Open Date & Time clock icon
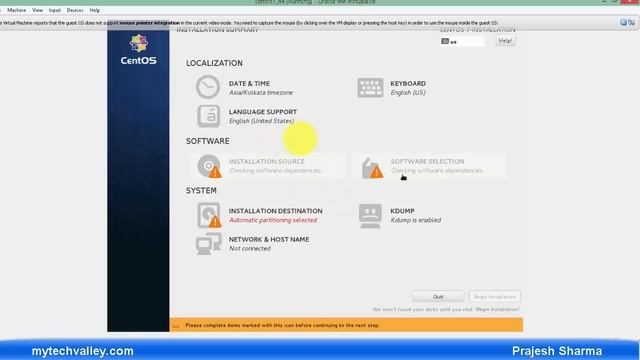Image resolution: width=640 pixels, height=360 pixels. click(x=208, y=87)
